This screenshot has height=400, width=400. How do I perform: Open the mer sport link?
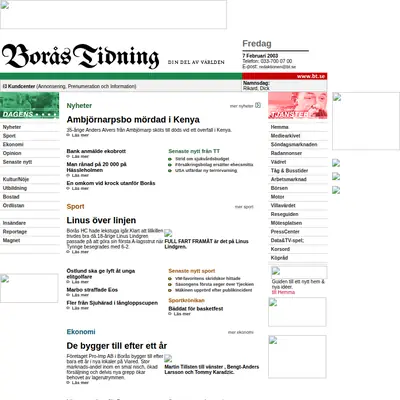244,207
